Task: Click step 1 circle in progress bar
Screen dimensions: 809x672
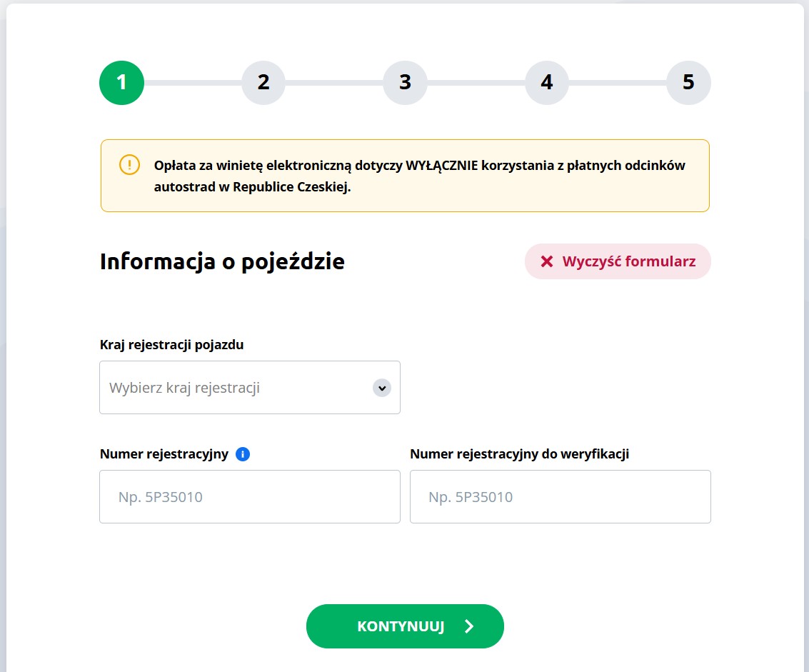Action: point(121,83)
